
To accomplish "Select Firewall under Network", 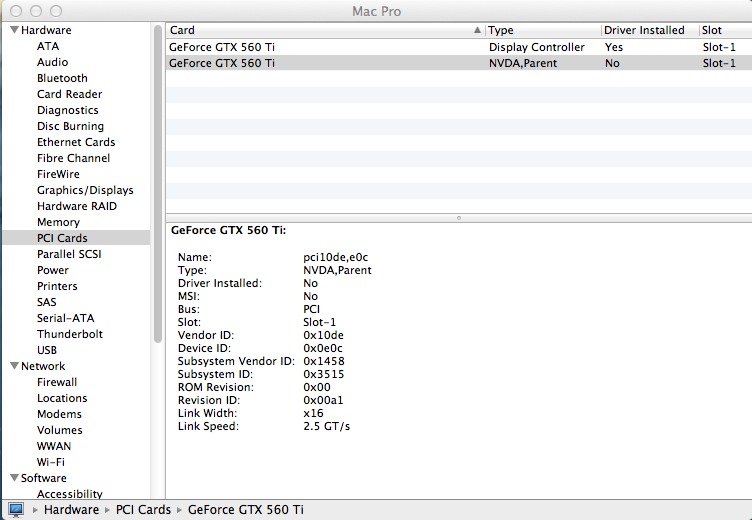I will pyautogui.click(x=57, y=382).
